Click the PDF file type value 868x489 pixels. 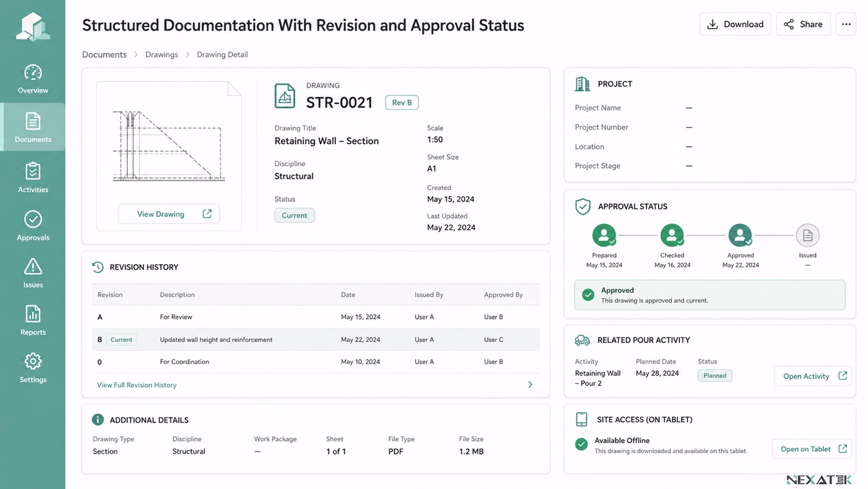click(x=396, y=452)
